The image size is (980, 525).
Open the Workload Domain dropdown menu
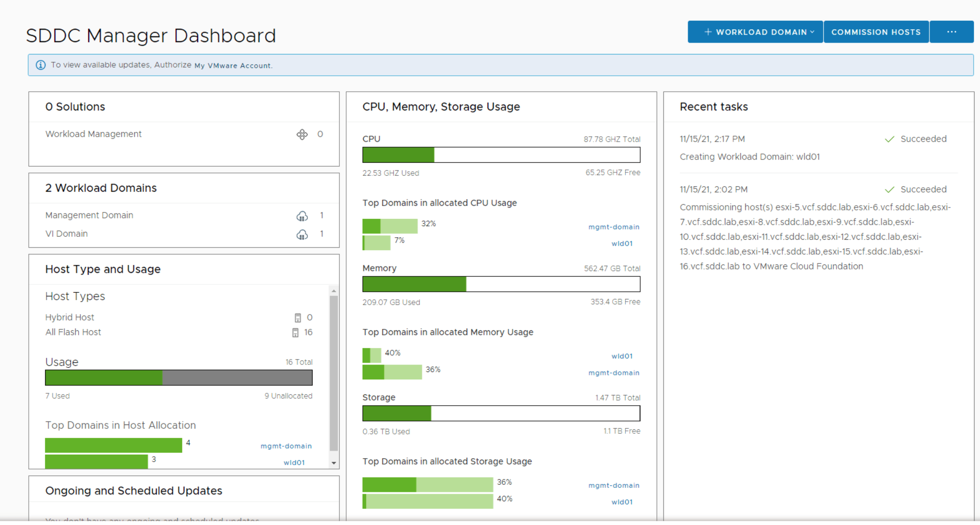click(x=754, y=31)
